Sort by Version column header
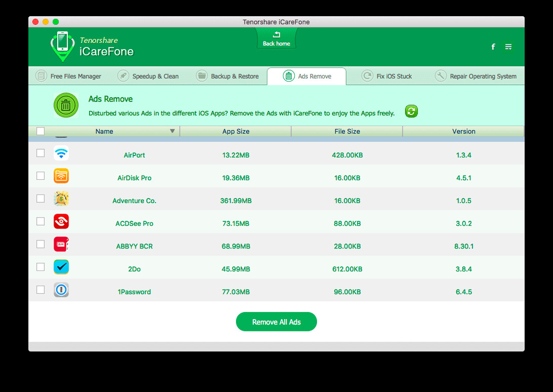553x392 pixels. [x=464, y=131]
